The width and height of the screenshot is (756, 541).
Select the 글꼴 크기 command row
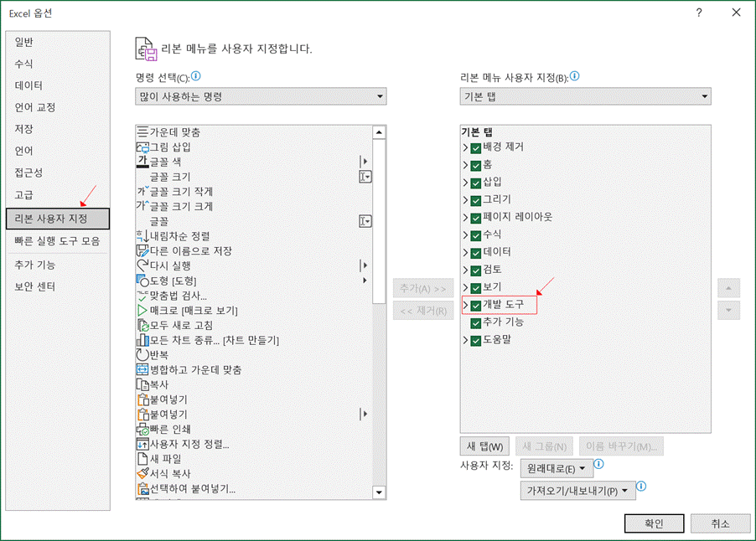(x=254, y=177)
